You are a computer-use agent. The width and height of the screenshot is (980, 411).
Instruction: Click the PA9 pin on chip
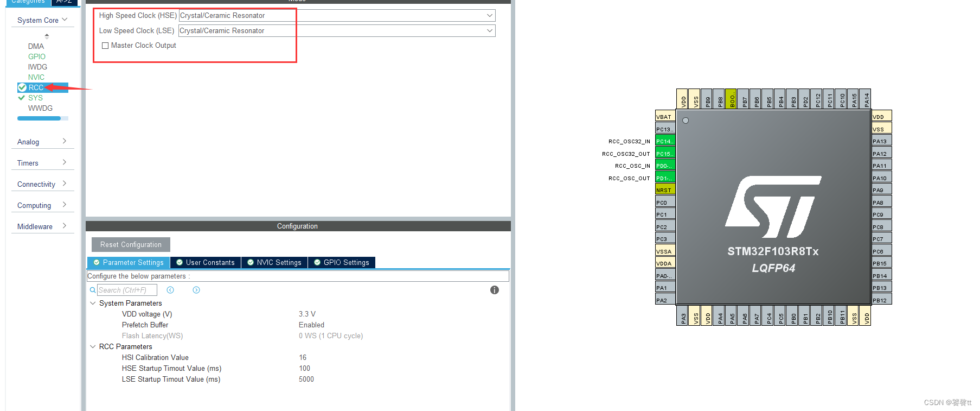click(x=882, y=190)
